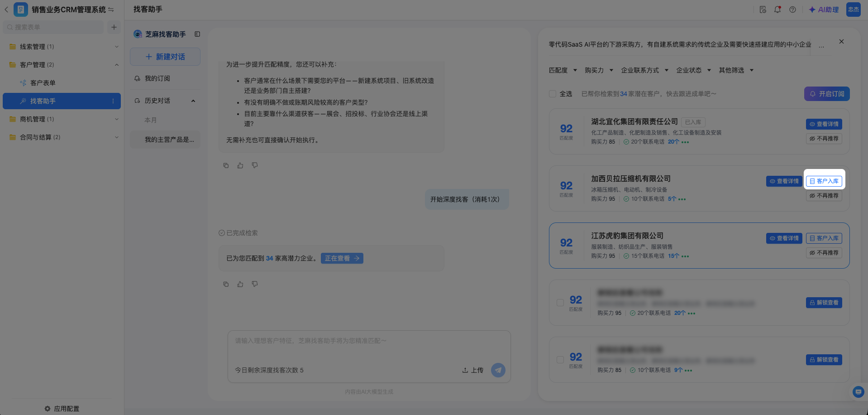Open 应用配置 settings at the bottom
The height and width of the screenshot is (415, 868).
point(62,409)
